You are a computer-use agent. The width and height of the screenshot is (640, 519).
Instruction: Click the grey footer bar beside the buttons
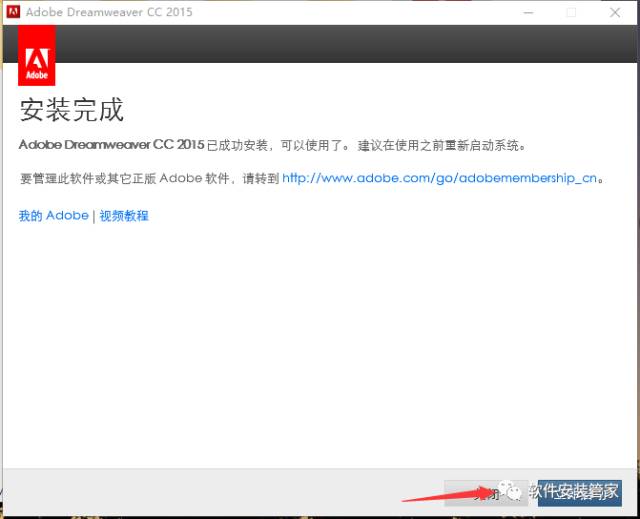click(x=200, y=490)
